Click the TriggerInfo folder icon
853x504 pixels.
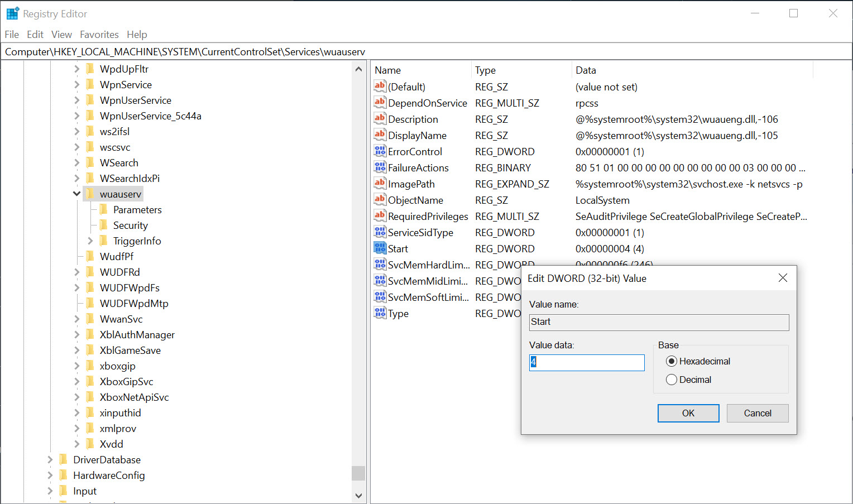pos(103,241)
